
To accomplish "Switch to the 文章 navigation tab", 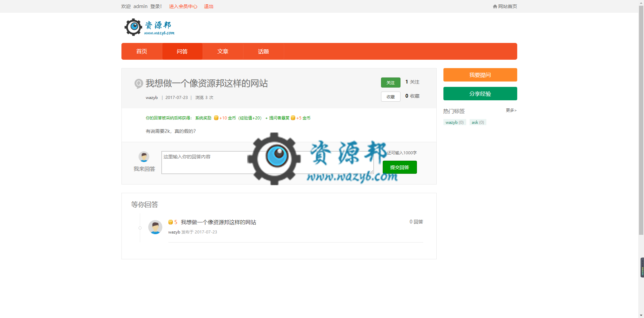I will coord(223,51).
